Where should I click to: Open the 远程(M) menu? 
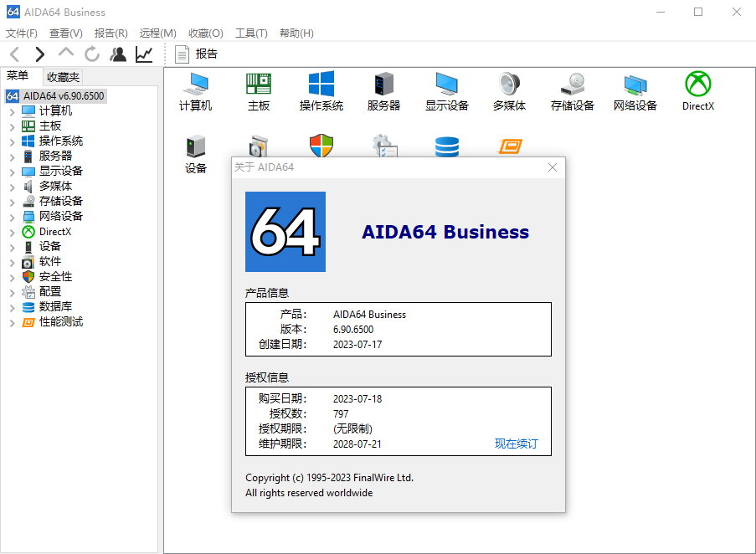[157, 33]
